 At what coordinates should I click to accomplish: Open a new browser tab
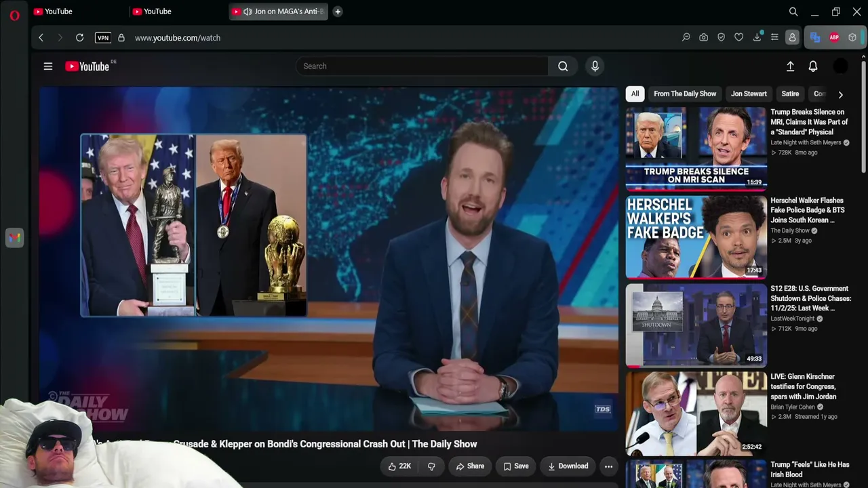(x=338, y=12)
